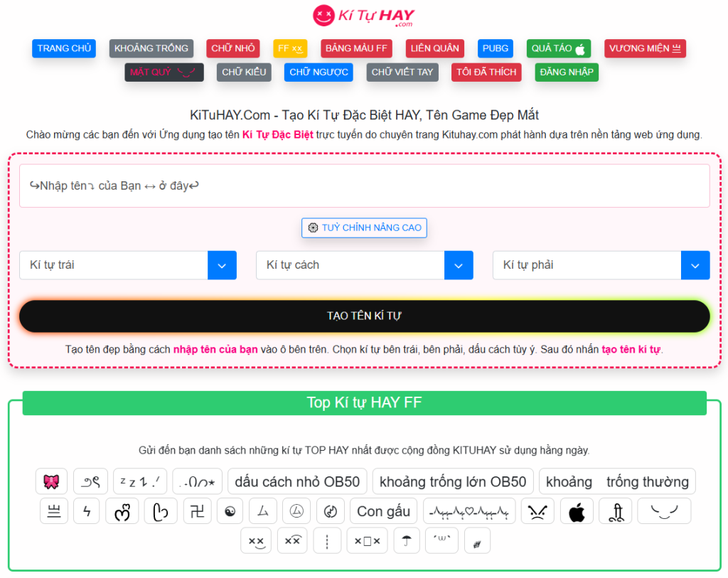Select the wide smile curve symbol
The image size is (728, 578).
[x=664, y=511]
